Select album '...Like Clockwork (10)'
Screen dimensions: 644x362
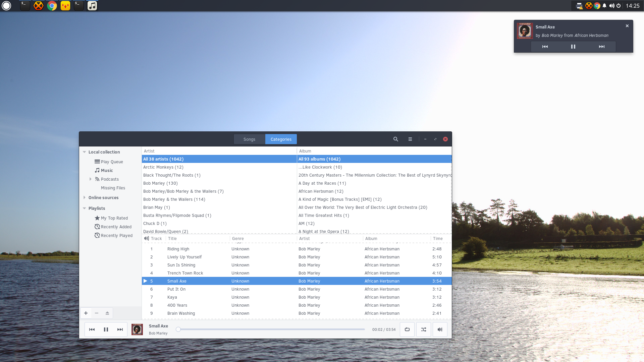click(x=374, y=167)
